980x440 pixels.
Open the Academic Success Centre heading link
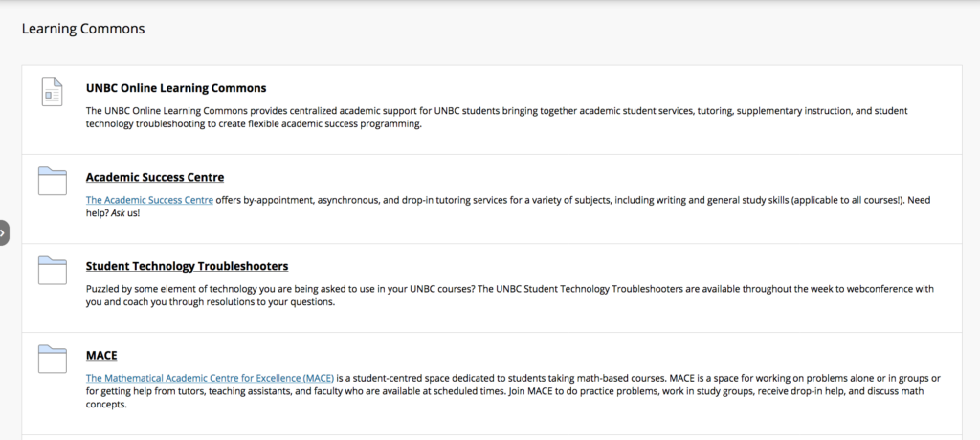point(155,177)
